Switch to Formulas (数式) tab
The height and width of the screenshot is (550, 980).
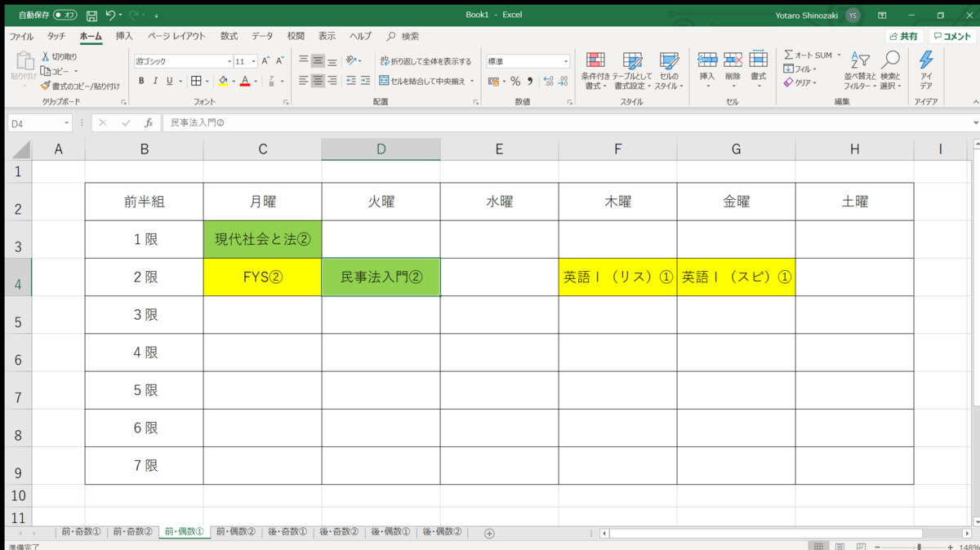tap(229, 36)
